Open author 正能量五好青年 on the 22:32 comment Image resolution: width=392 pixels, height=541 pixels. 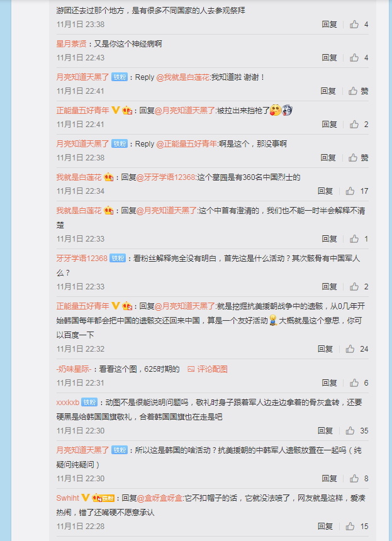coord(83,306)
